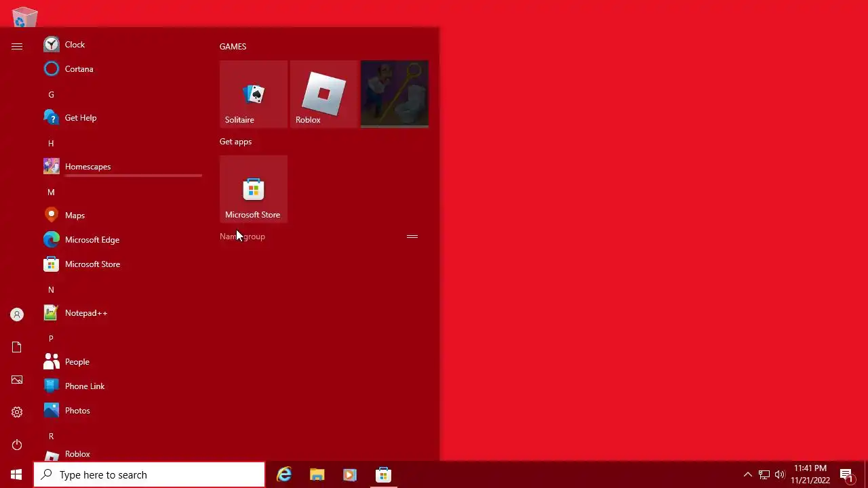The image size is (868, 488).
Task: Launch Microsoft Edge from app list
Action: click(122, 240)
